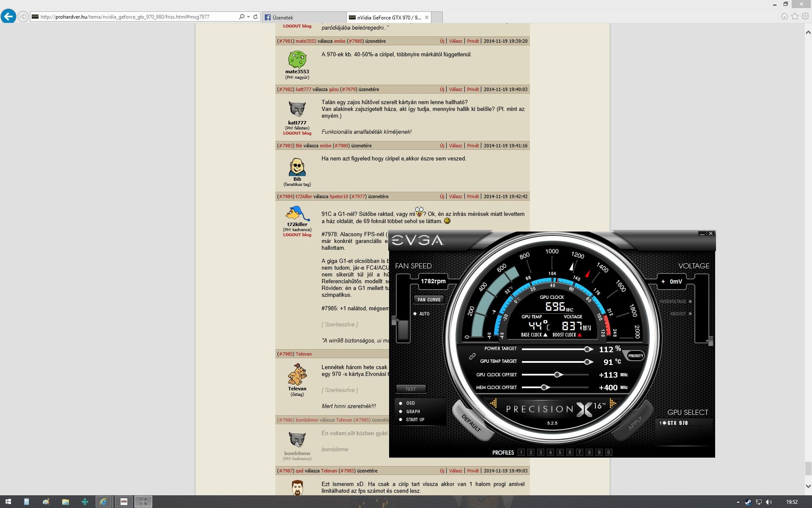Click the IE favorites star icon

pyautogui.click(x=795, y=17)
